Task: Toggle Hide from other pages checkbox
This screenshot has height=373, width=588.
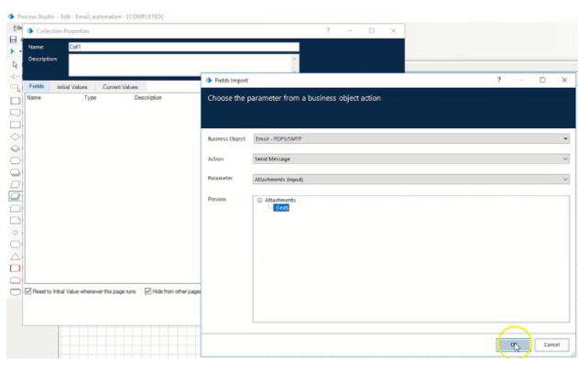Action: pyautogui.click(x=147, y=291)
